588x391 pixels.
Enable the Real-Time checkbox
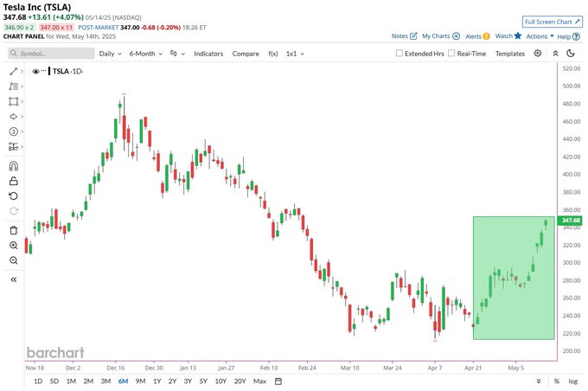451,54
